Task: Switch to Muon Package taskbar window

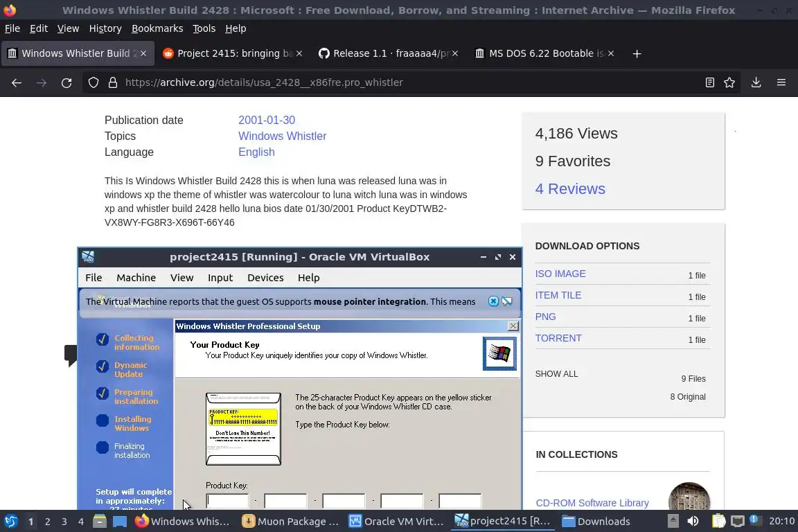Action: [x=290, y=522]
